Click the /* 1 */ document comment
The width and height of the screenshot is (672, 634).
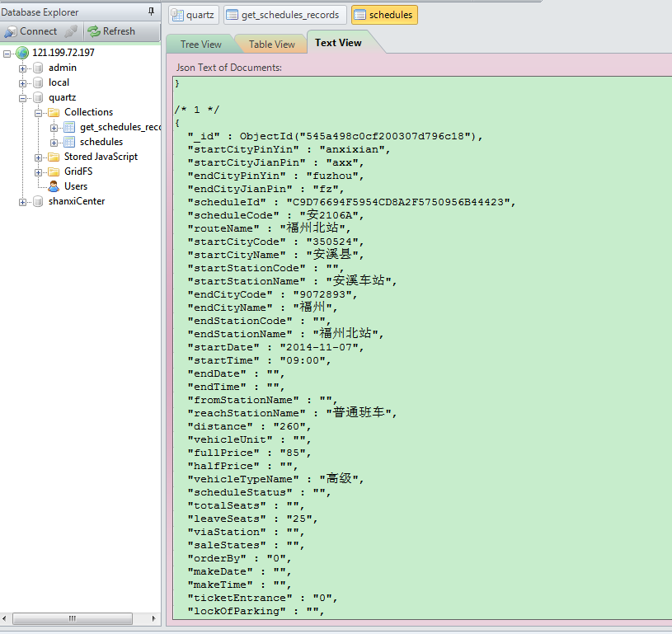pyautogui.click(x=197, y=110)
